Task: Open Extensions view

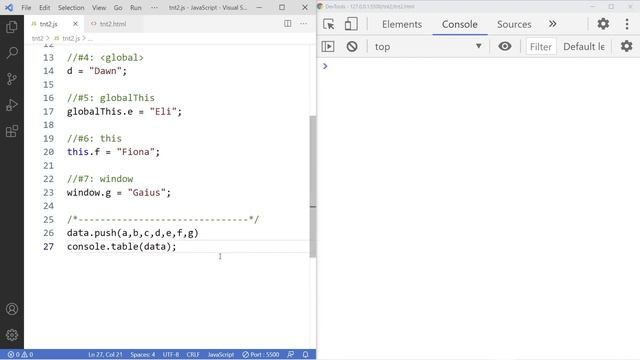Action: pos(12,131)
